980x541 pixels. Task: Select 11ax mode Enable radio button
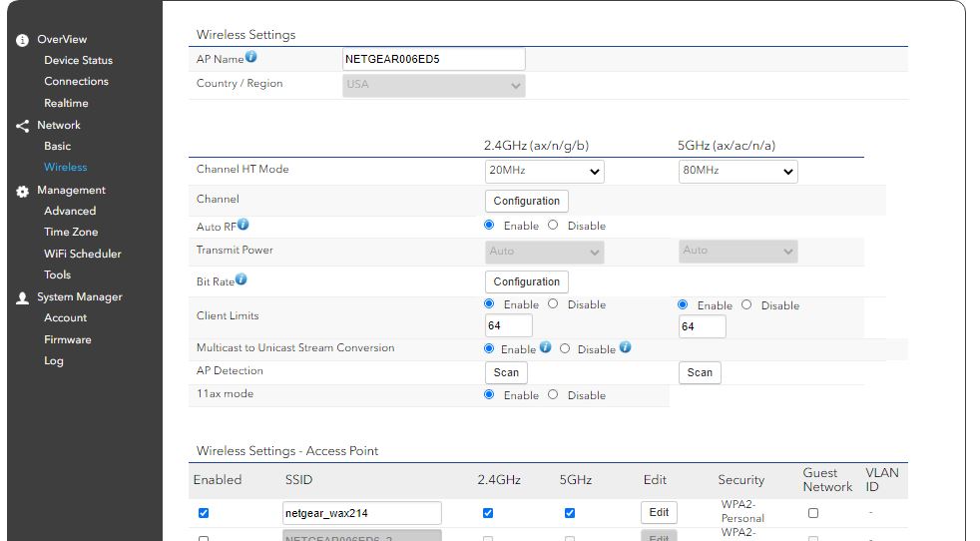coord(489,394)
